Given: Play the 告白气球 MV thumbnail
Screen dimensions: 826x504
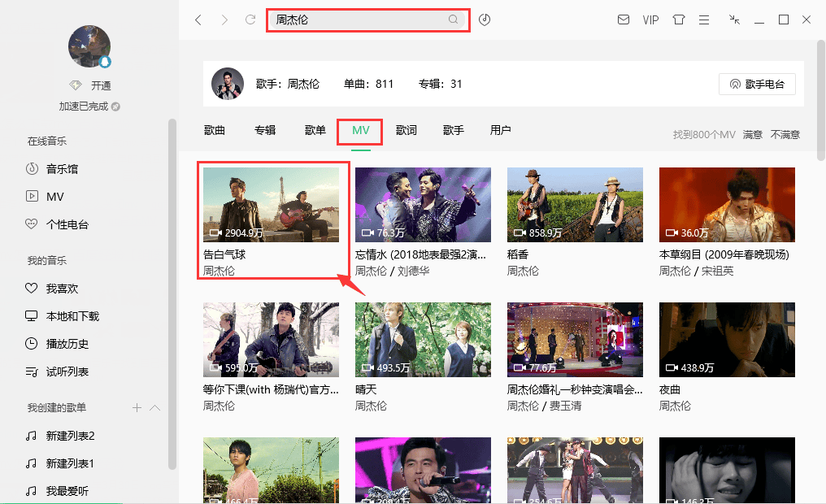Looking at the screenshot, I should coord(272,204).
